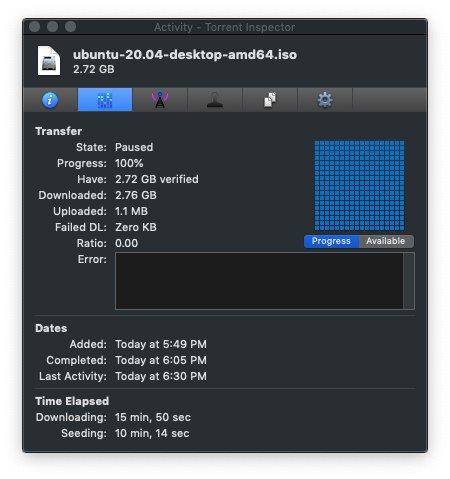Minimize the Torrent Inspector window
Viewport: 450px width, 479px height.
(52, 27)
